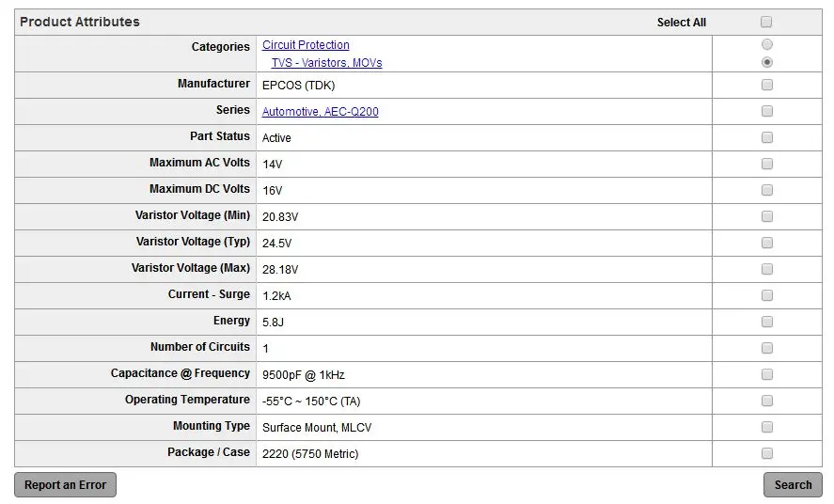Tick the Select All checkbox
834x504 pixels.
pyautogui.click(x=766, y=22)
